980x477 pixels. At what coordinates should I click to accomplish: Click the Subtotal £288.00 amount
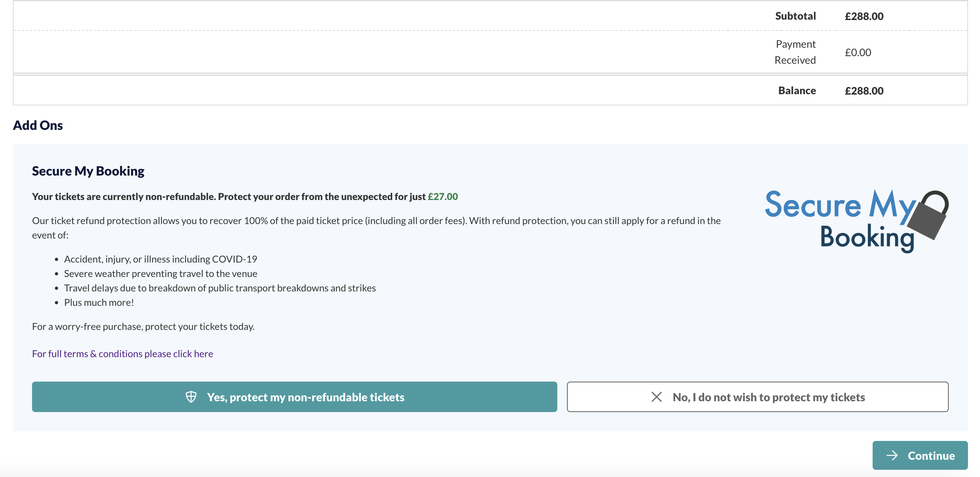pyautogui.click(x=864, y=16)
